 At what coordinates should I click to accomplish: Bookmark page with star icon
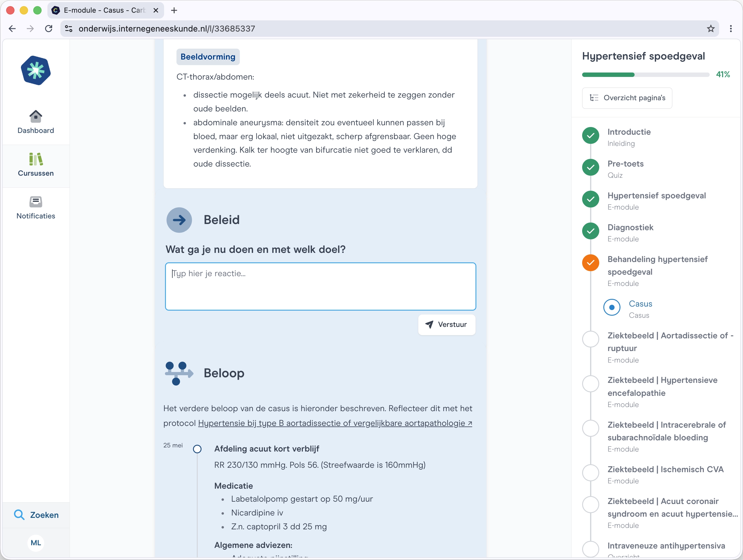click(710, 29)
